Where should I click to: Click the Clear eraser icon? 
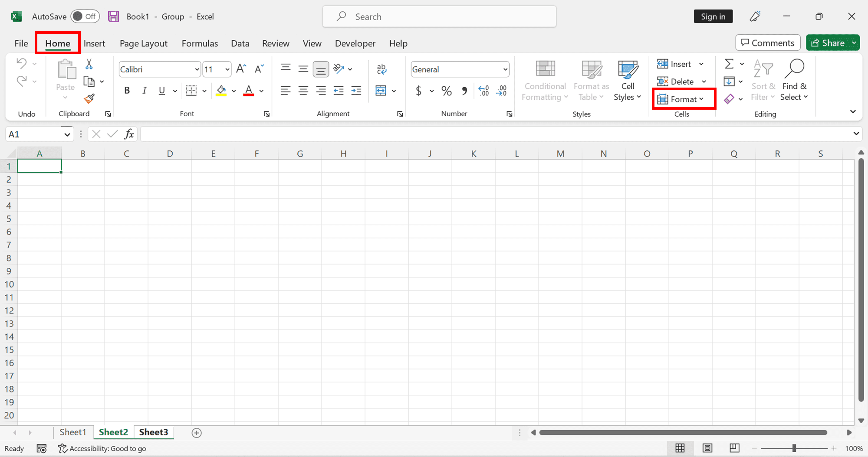click(729, 99)
